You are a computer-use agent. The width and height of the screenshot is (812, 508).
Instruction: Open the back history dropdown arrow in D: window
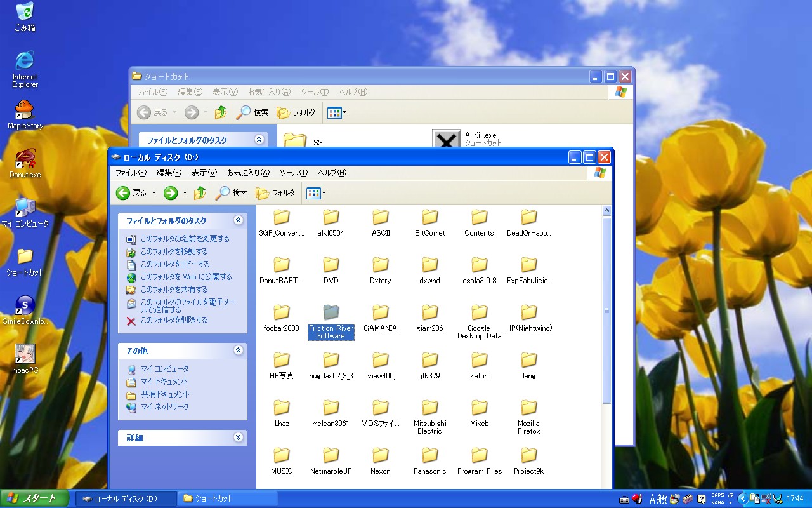click(154, 193)
